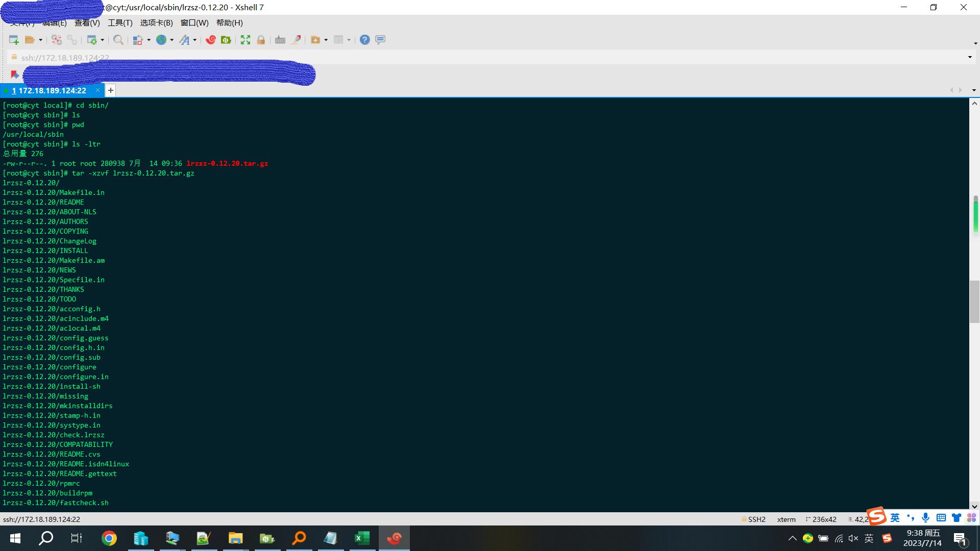This screenshot has height=551, width=980.
Task: Toggle the microphone in Sogou input bar
Action: tap(925, 518)
